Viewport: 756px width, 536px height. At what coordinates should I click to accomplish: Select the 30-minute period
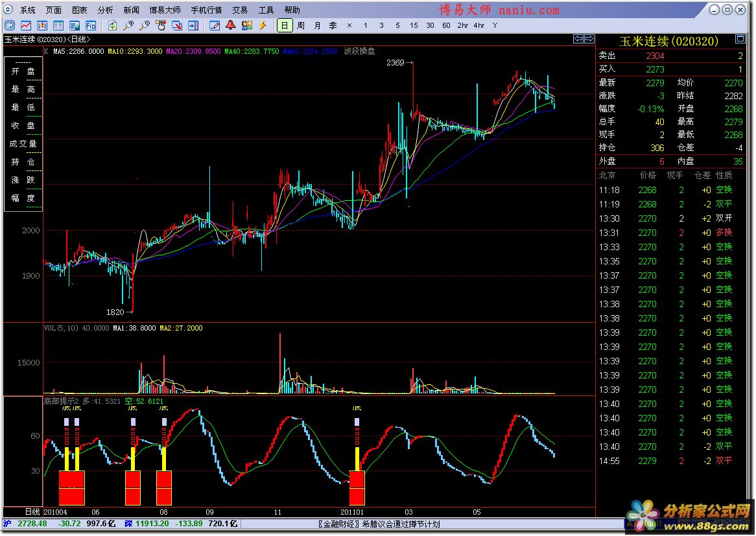(x=430, y=25)
